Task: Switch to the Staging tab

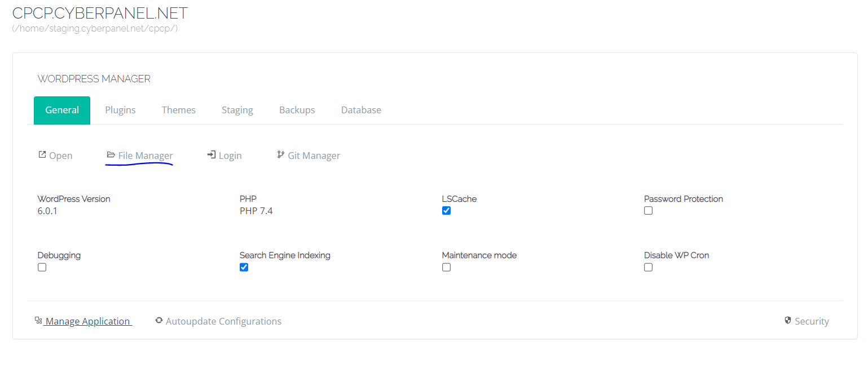Action: (x=237, y=110)
